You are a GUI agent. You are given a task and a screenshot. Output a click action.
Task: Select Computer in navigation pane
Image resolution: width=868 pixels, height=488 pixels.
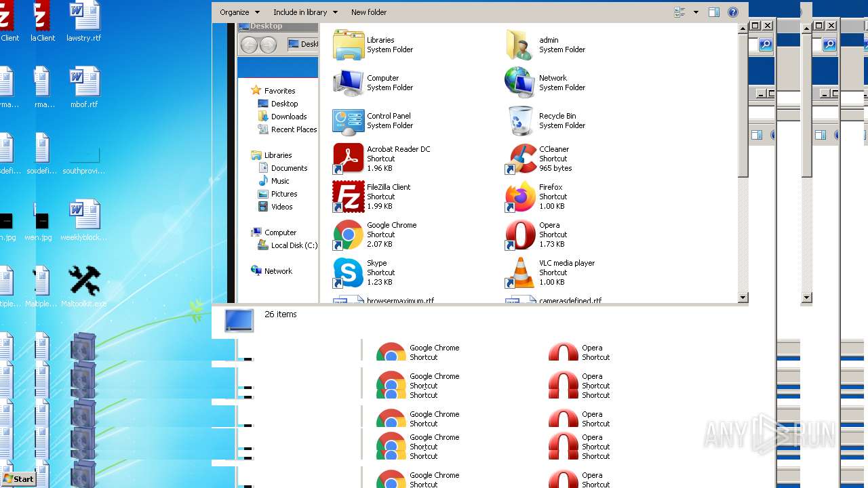[x=280, y=232]
